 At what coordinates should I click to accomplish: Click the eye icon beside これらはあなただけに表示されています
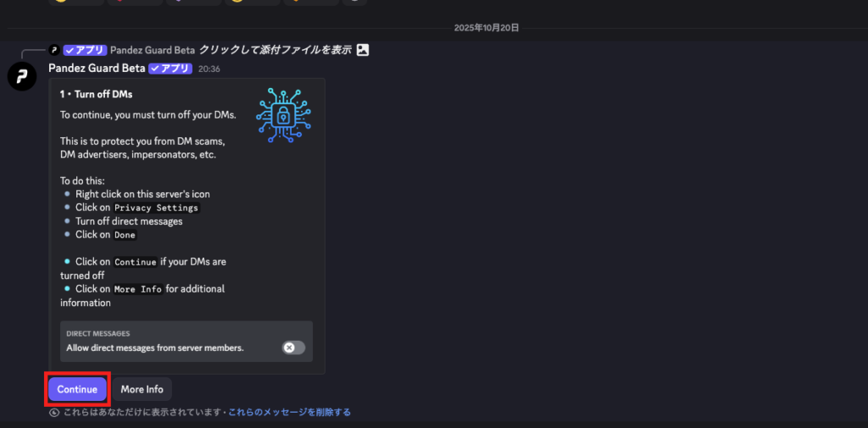tap(54, 413)
